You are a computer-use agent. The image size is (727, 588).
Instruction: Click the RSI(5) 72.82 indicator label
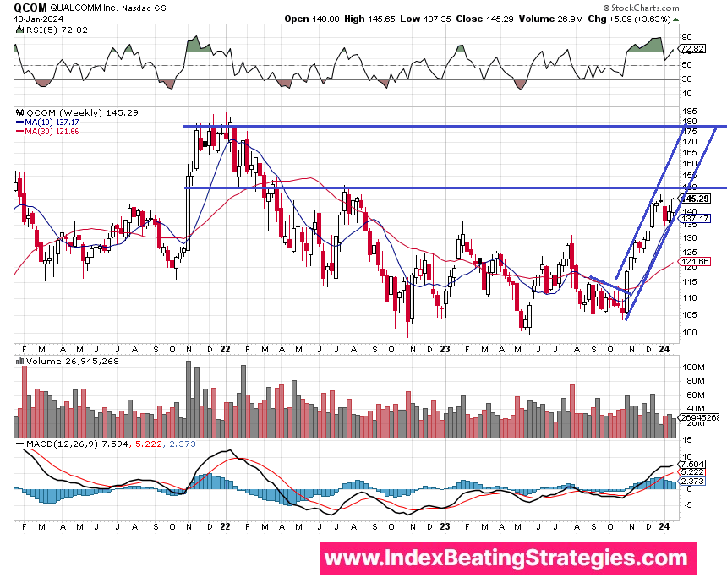click(56, 30)
